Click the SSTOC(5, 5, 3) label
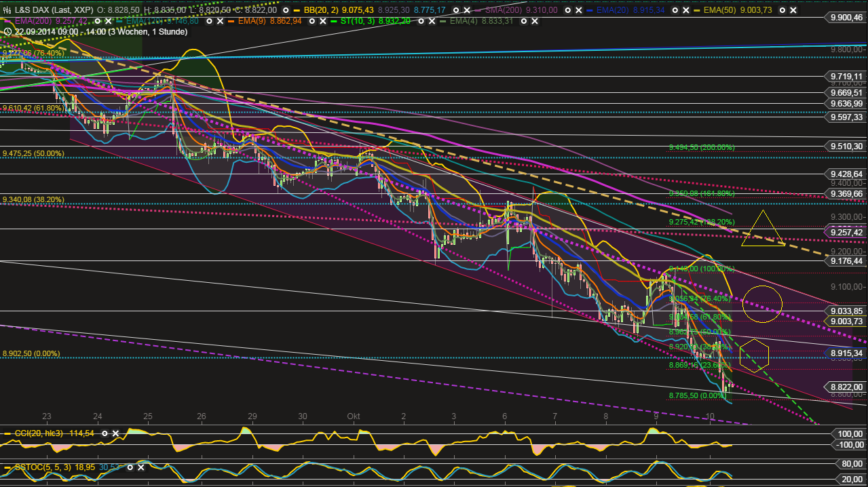868x487 pixels. [43, 467]
